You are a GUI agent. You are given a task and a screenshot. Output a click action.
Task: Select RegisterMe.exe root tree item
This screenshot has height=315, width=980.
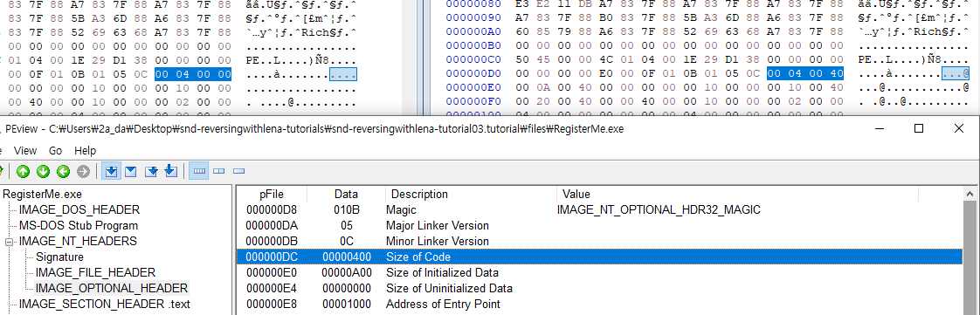(x=42, y=195)
